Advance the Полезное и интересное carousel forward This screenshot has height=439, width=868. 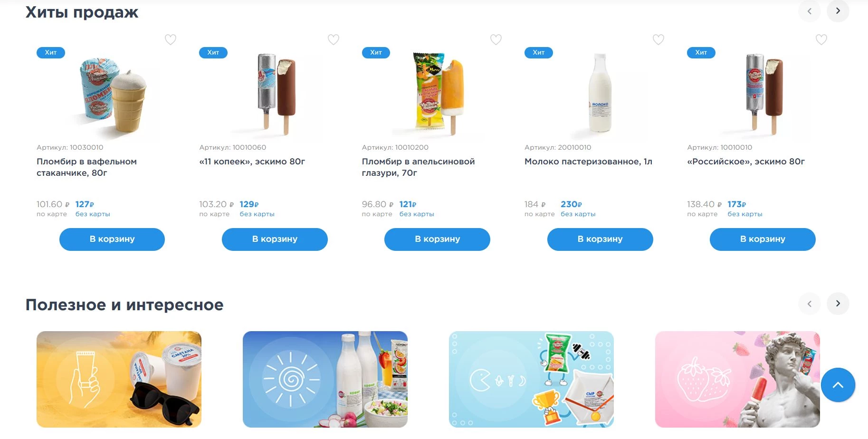point(838,304)
